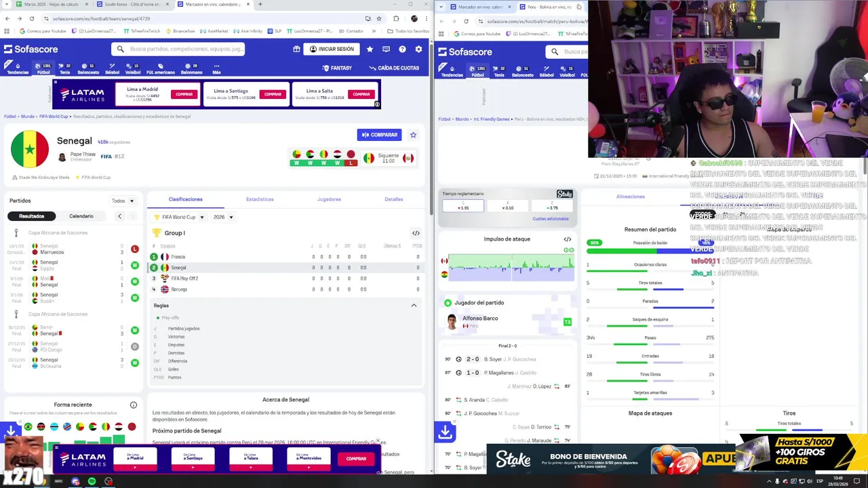Click Noruega row in Group I table
Image resolution: width=868 pixels, height=488 pixels.
pos(285,289)
